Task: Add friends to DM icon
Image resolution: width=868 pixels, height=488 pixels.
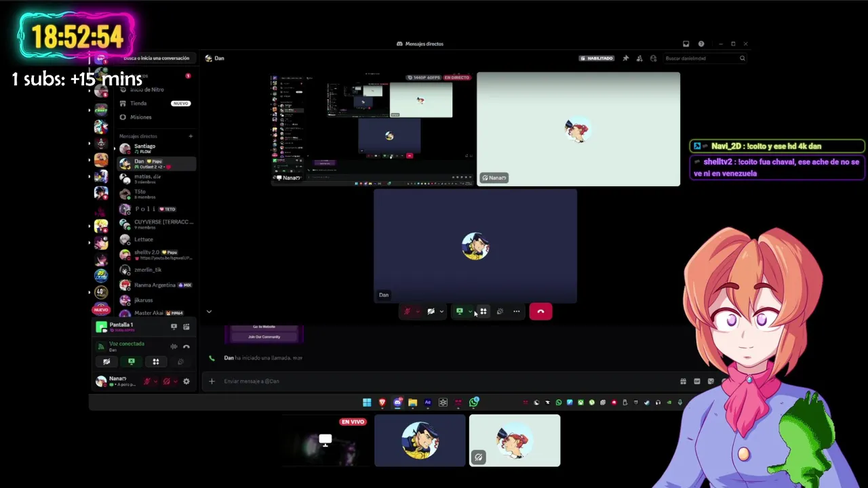Action: 639,58
